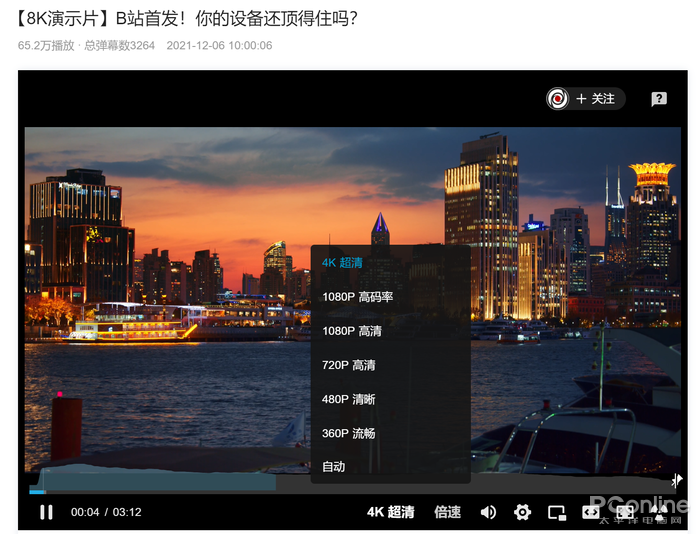Switch to 1080P 高清 quality
The width and height of the screenshot is (700, 534).
351,331
